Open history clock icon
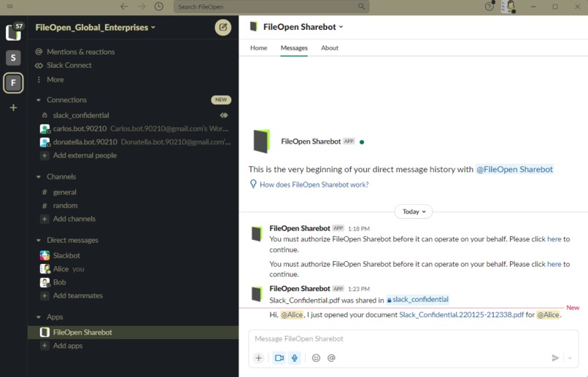588x377 pixels. tap(159, 7)
